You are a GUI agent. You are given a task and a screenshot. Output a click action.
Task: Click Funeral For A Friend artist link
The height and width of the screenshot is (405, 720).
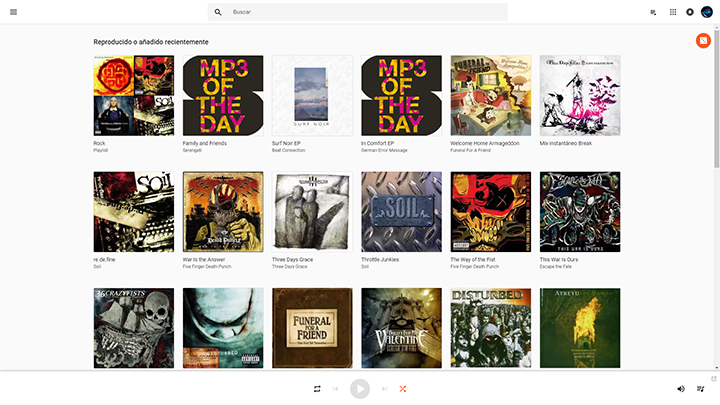(470, 150)
